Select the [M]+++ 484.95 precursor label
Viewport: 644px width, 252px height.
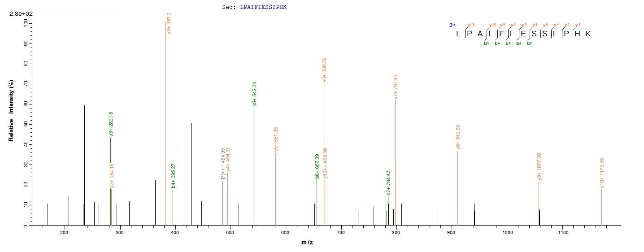point(223,164)
